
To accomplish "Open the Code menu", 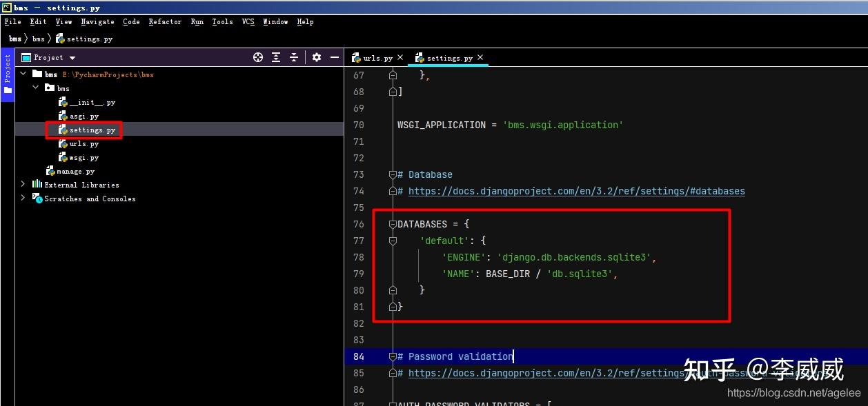I will [x=131, y=22].
